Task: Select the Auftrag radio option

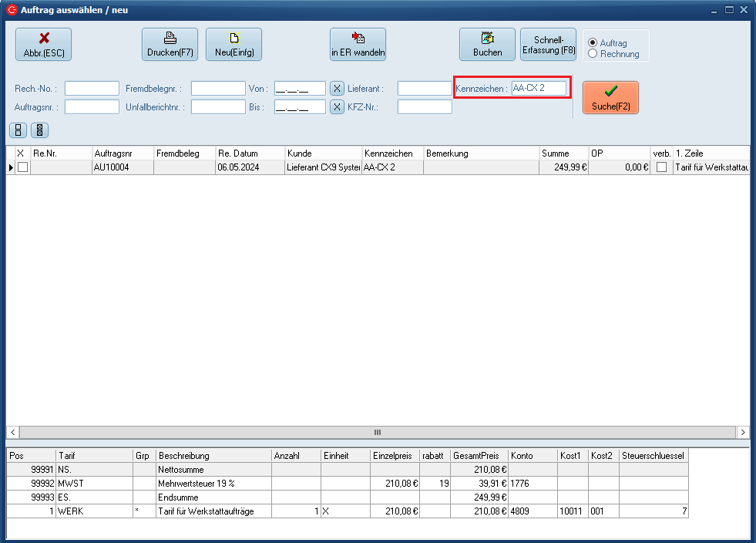Action: [x=593, y=43]
